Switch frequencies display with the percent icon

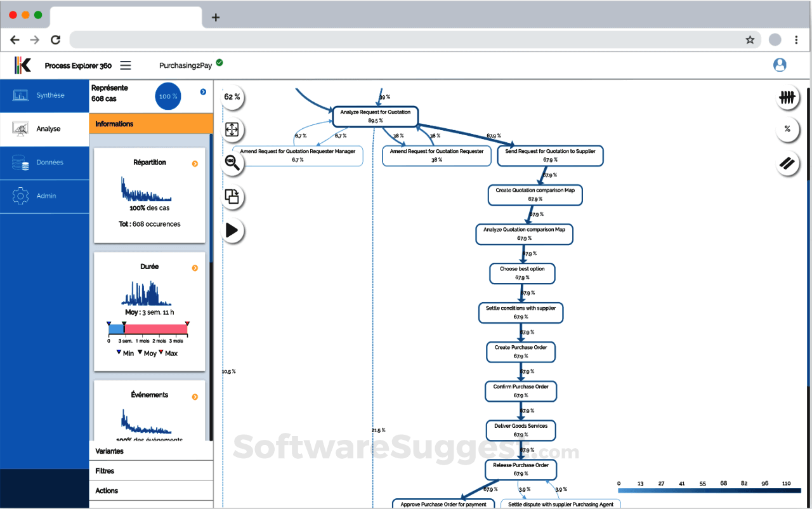[787, 129]
